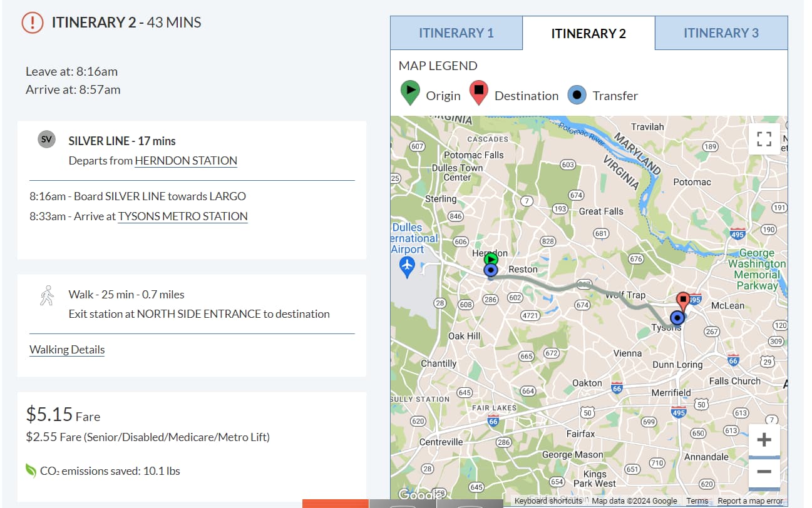Click 'Board SILVER LINE towards LARGO' line
This screenshot has width=812, height=508.
(x=138, y=196)
